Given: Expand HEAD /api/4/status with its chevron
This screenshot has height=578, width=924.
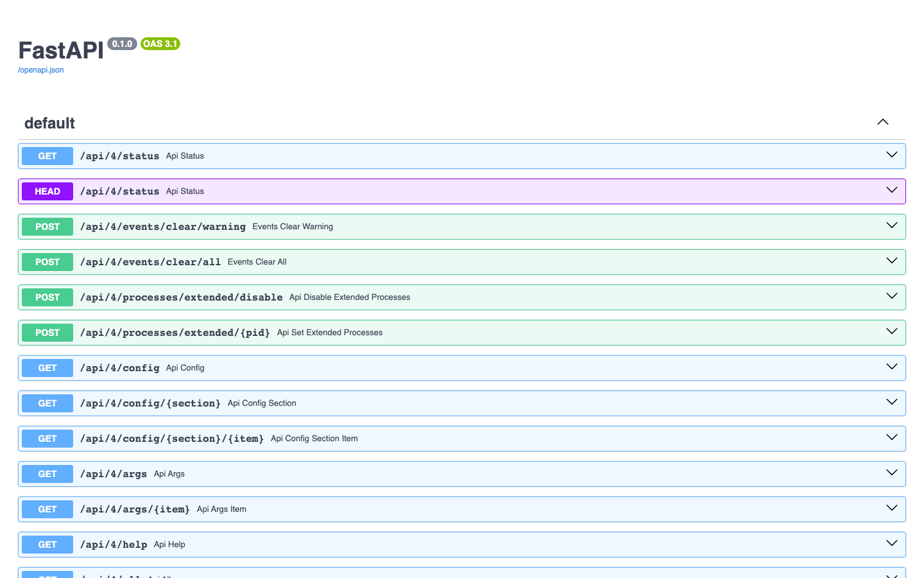Looking at the screenshot, I should tap(892, 190).
